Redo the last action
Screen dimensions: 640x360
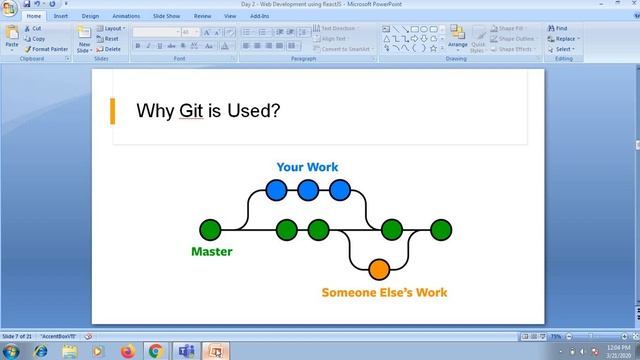coord(52,4)
